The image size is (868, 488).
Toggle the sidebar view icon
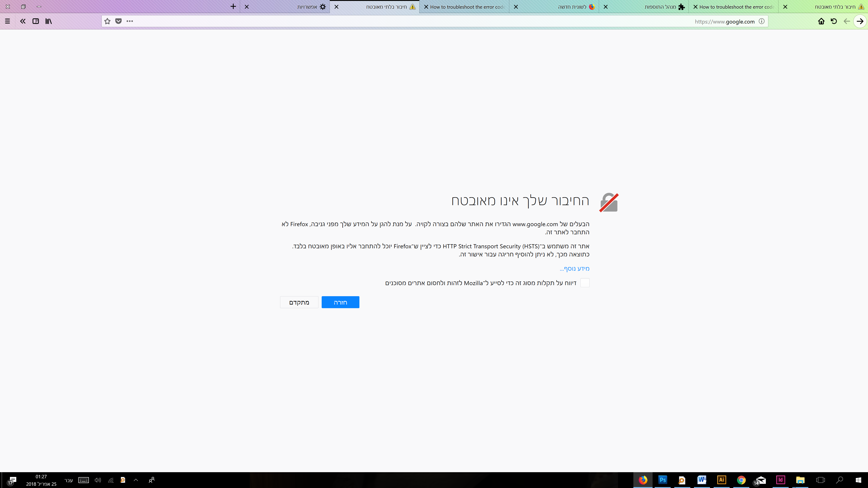click(35, 21)
